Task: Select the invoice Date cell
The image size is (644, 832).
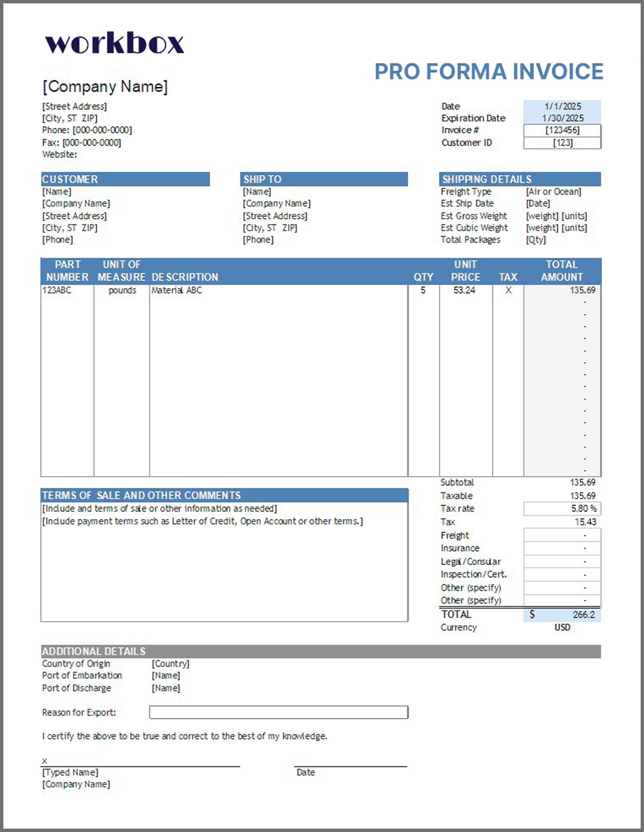Action: point(562,106)
